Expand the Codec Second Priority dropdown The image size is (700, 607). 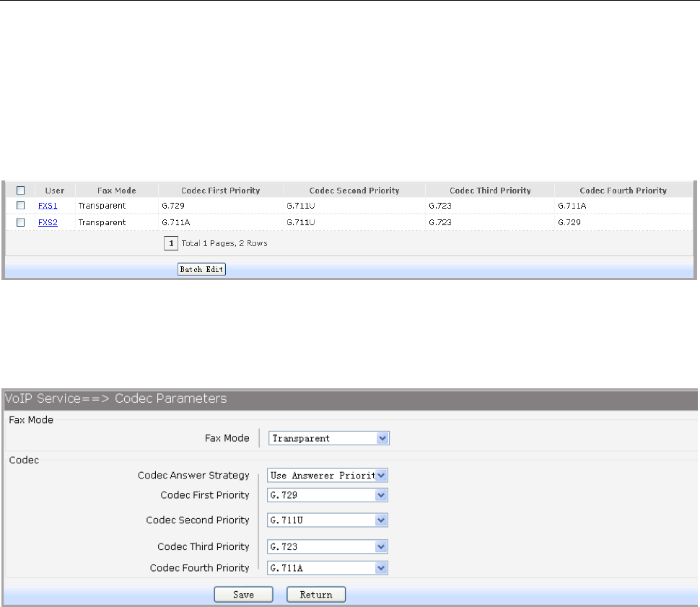click(327, 520)
